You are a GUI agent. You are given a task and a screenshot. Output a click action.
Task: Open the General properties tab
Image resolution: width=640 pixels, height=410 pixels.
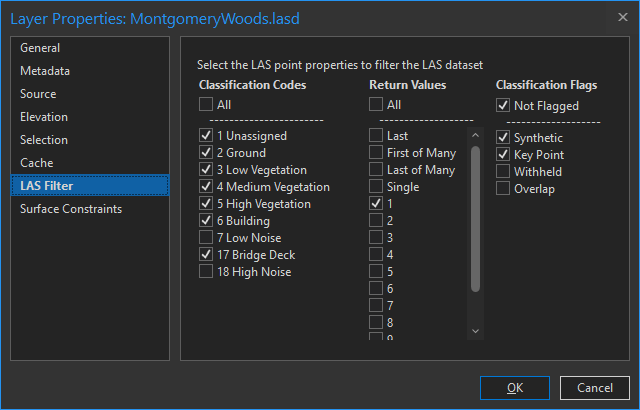[40, 48]
